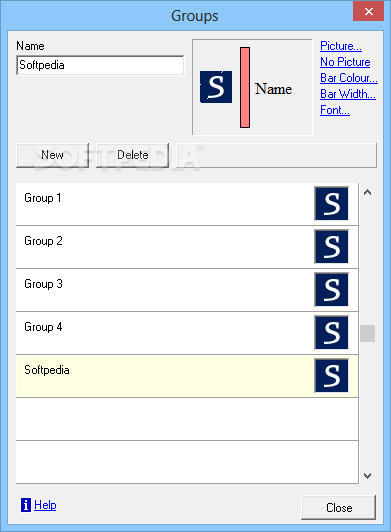Click the scrollbar down arrow
Image resolution: width=391 pixels, height=532 pixels.
point(367,476)
